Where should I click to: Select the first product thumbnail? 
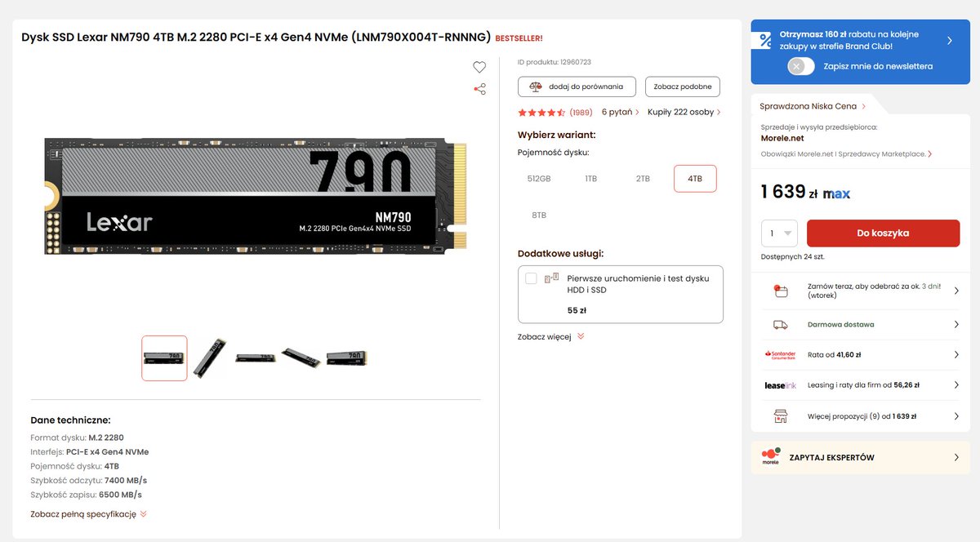coord(164,358)
